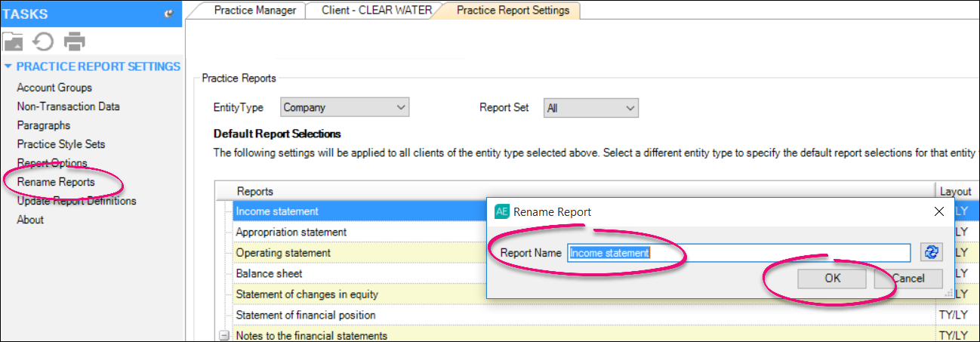Open Rename Reports in the sidebar
Viewport: 980px width, 342px height.
pos(56,182)
